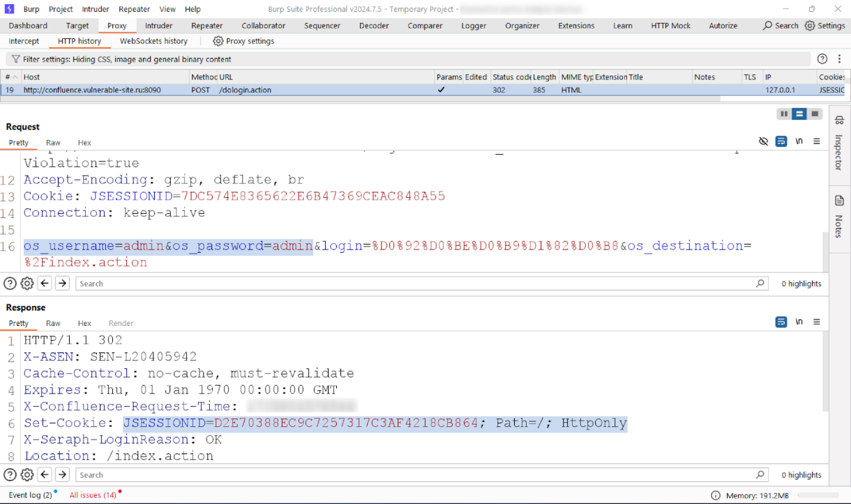Screen dimensions: 851x504
Task: Switch to side-by-side layout view
Action: point(784,114)
